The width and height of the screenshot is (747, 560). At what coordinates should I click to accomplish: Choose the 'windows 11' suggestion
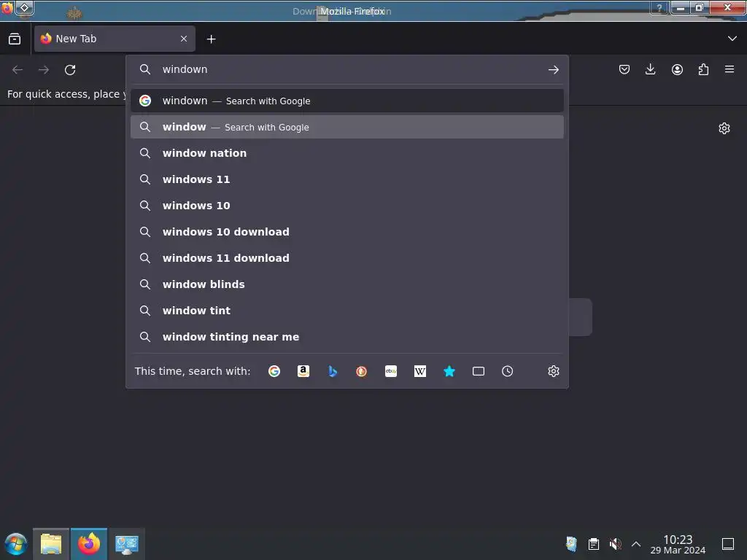[x=347, y=179]
